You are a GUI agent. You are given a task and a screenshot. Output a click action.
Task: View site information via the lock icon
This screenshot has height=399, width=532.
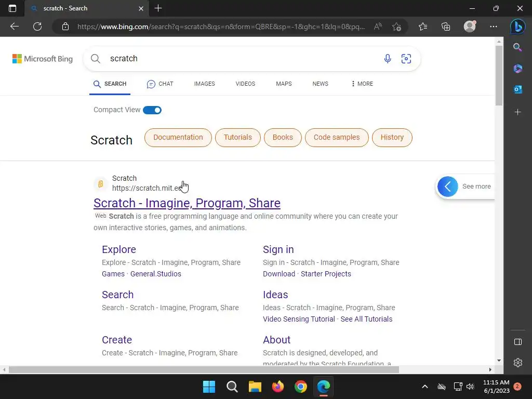(65, 26)
